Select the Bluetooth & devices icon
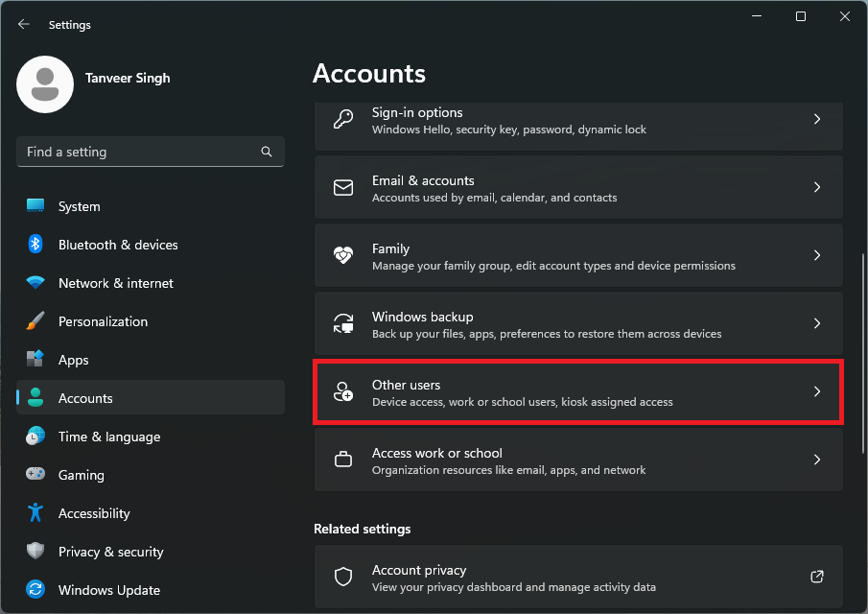The image size is (868, 614). tap(35, 244)
